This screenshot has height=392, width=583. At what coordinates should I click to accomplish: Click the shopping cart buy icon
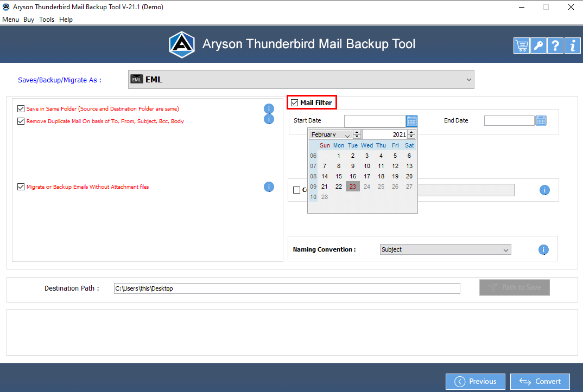pos(522,46)
